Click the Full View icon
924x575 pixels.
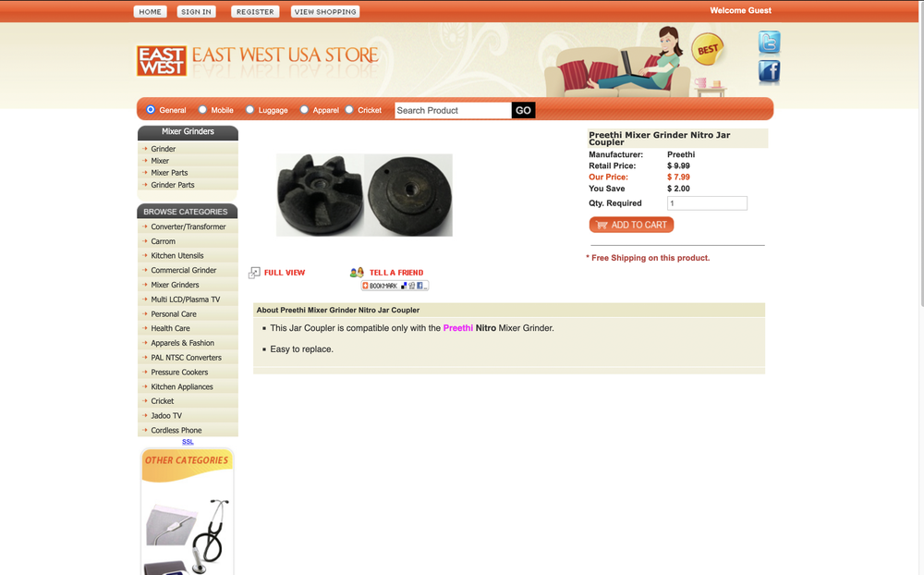(x=254, y=273)
